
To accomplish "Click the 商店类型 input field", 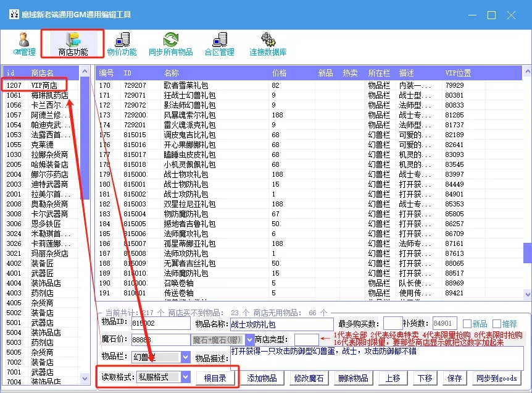I will (306, 339).
